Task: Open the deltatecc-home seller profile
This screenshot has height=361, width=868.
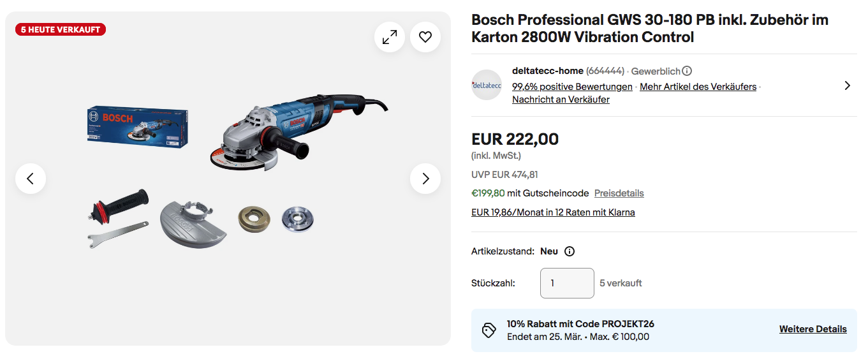Action: pyautogui.click(x=547, y=71)
